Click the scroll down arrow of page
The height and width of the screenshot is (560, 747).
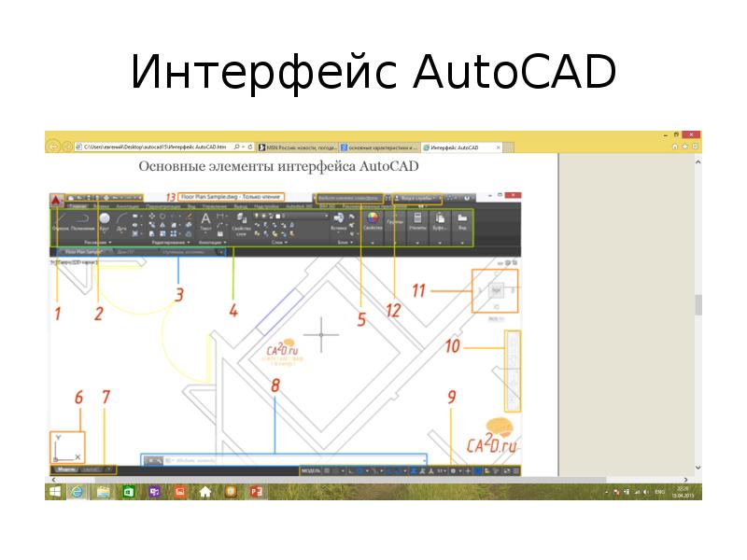698,468
